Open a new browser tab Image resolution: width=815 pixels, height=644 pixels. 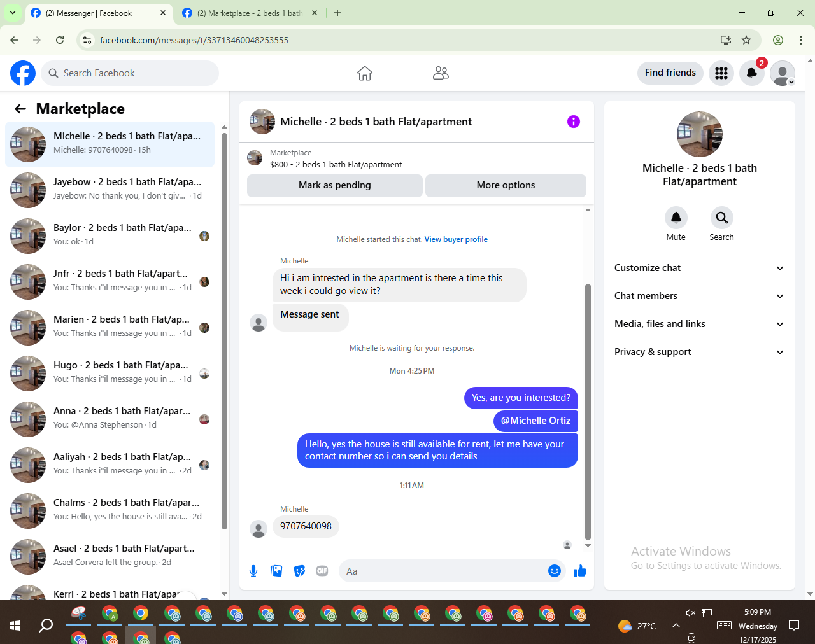pyautogui.click(x=337, y=13)
